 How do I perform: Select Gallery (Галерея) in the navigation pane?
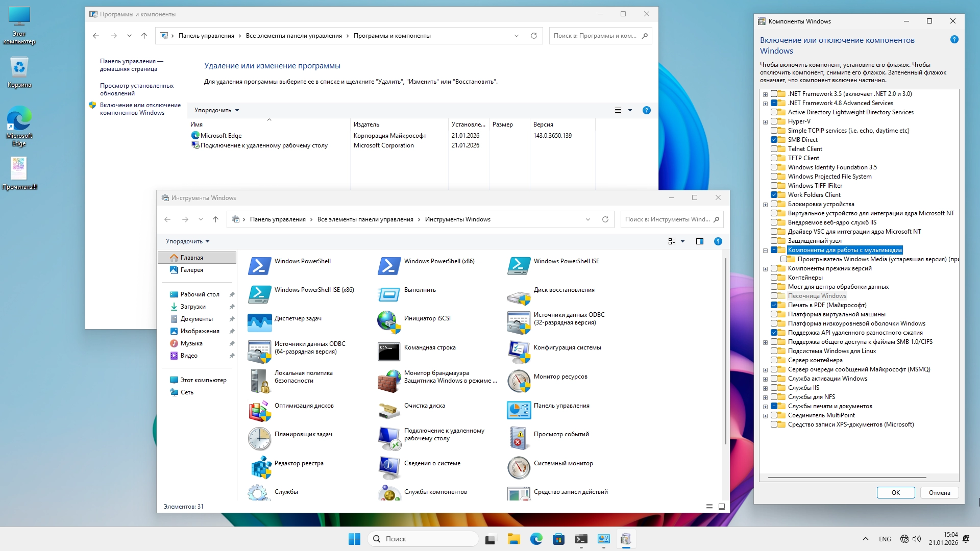click(x=191, y=270)
